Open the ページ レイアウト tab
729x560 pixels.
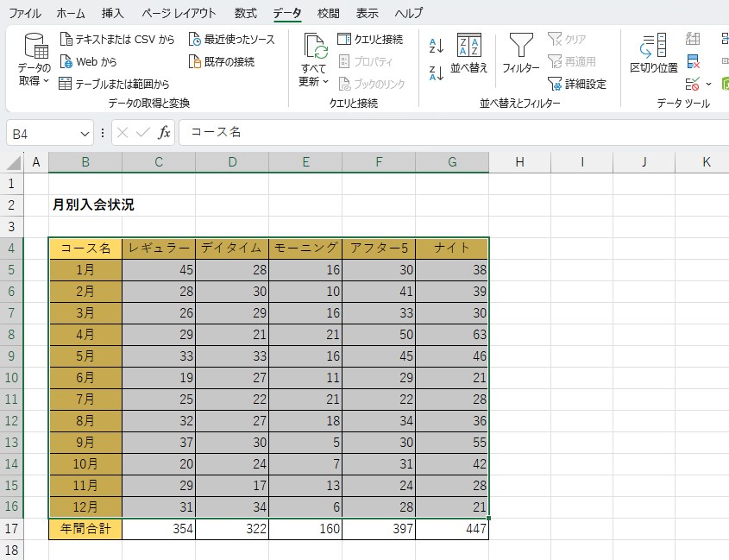click(179, 13)
